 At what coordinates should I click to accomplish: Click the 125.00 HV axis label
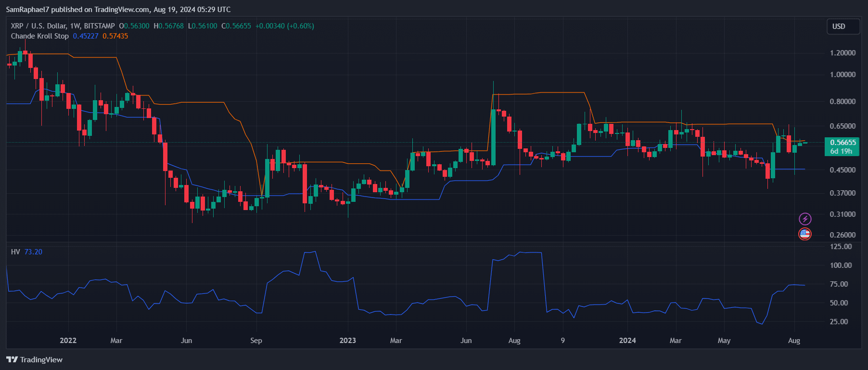pos(841,247)
